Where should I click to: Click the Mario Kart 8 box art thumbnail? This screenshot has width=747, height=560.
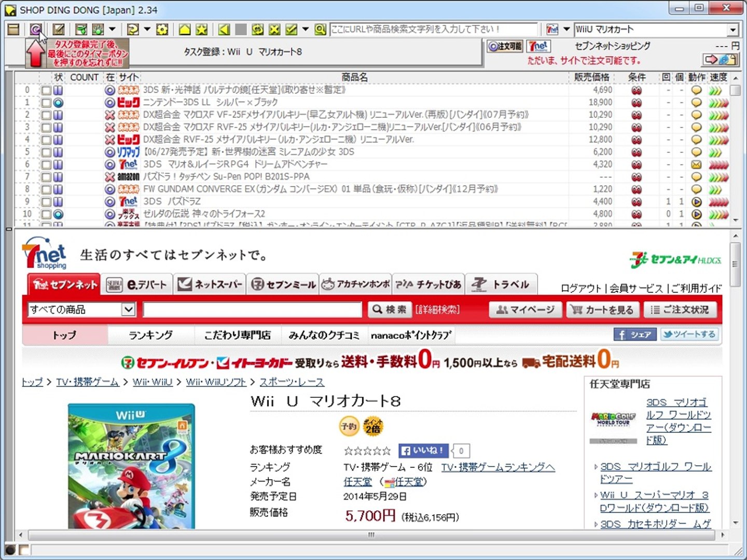131,467
